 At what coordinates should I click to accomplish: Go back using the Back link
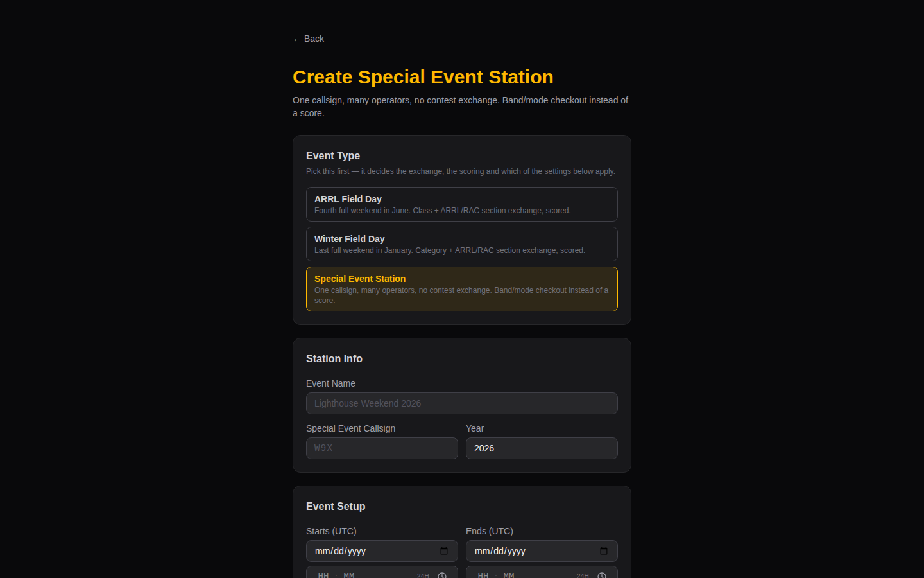click(x=309, y=39)
